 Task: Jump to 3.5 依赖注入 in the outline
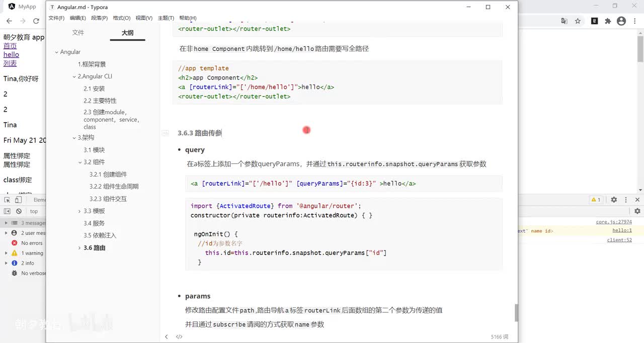pos(100,235)
